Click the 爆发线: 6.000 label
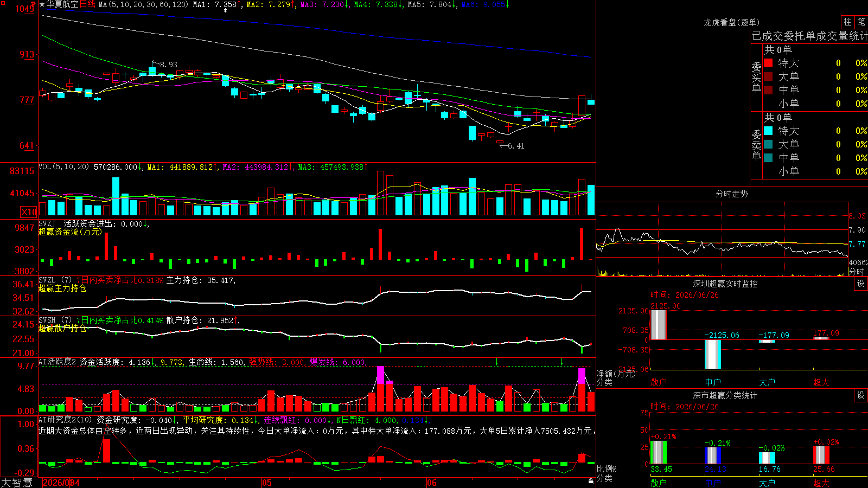This screenshot has height=488, width=868. tap(337, 362)
